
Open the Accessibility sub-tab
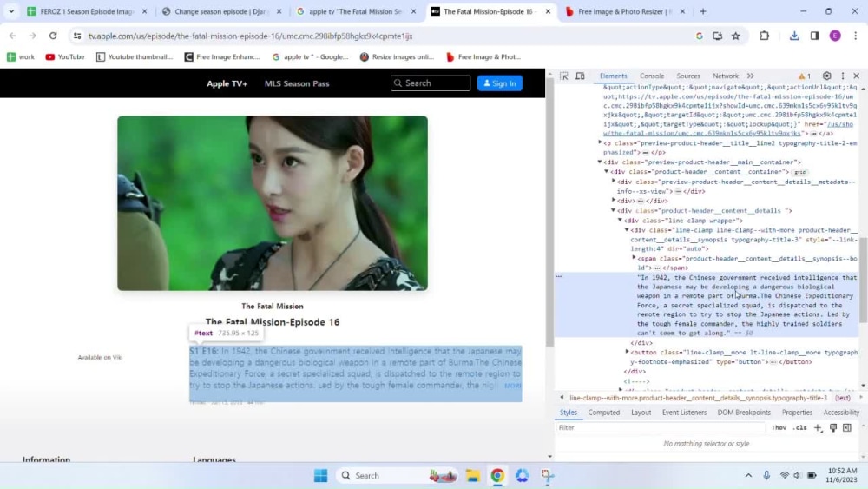pyautogui.click(x=841, y=413)
